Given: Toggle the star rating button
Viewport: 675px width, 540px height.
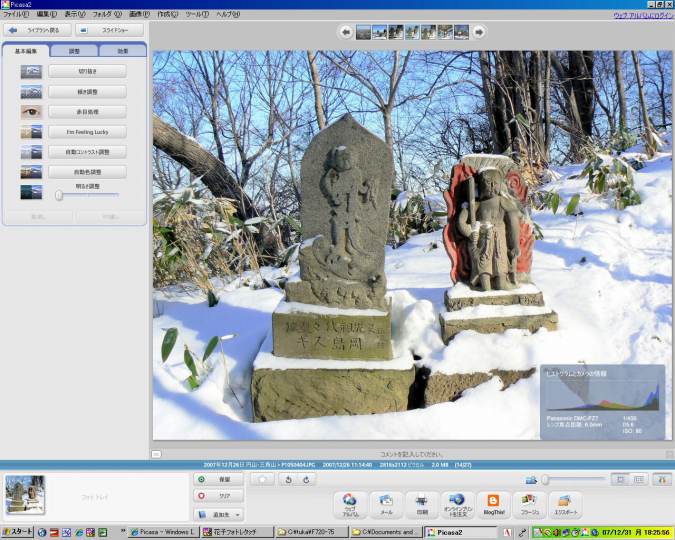Looking at the screenshot, I should click(x=262, y=480).
